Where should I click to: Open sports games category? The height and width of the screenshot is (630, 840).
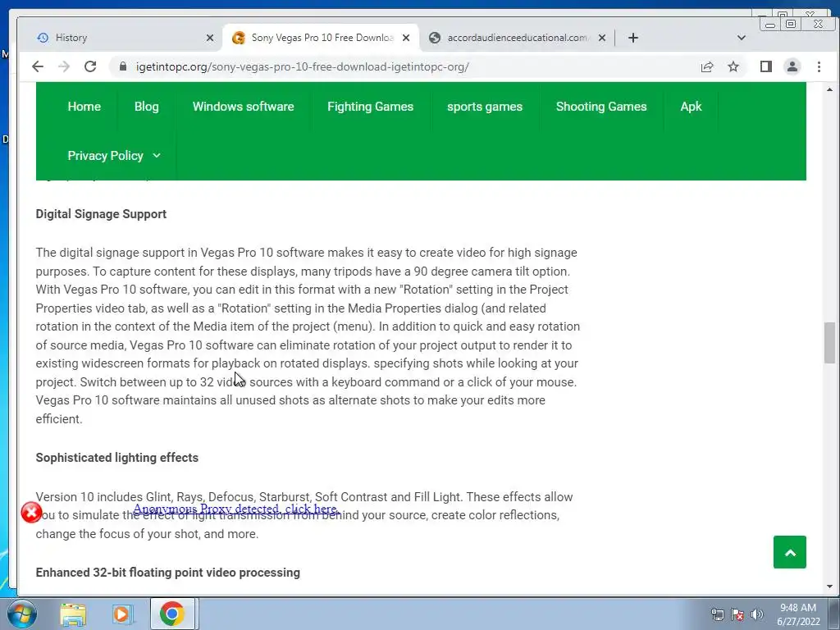point(484,107)
